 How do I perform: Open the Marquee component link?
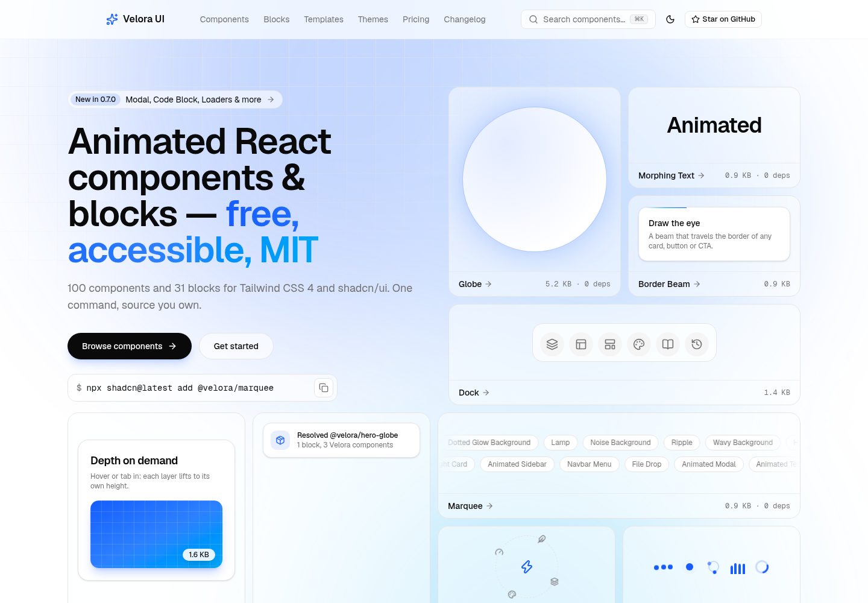(470, 506)
